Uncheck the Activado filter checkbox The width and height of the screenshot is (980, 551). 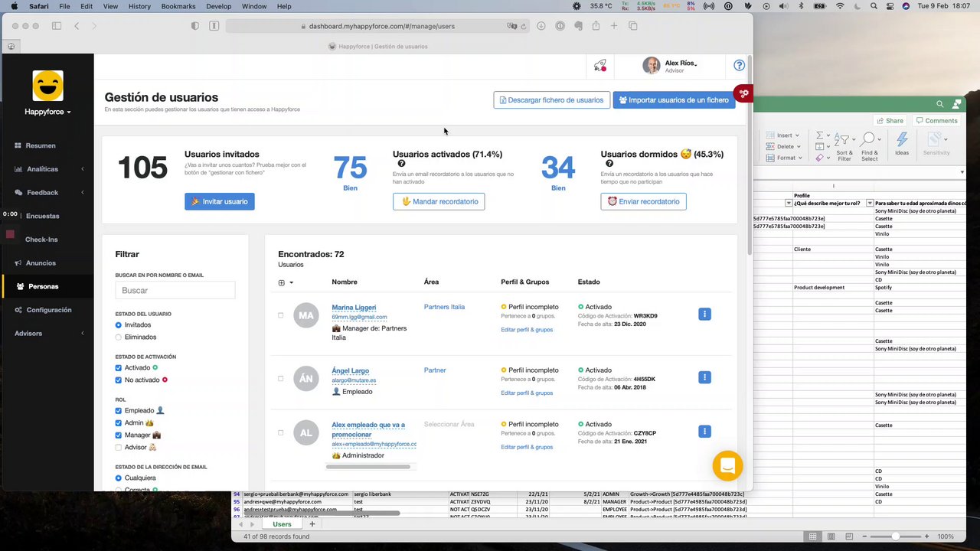click(119, 368)
